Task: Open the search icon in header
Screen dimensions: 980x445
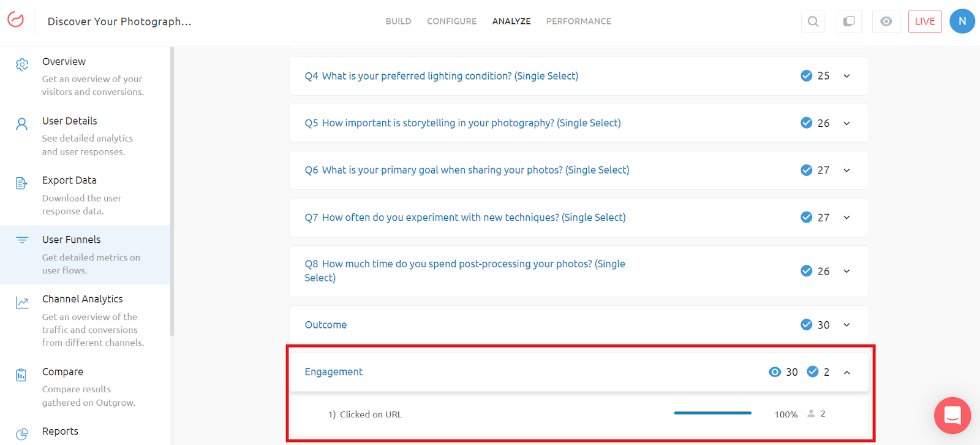Action: click(813, 21)
